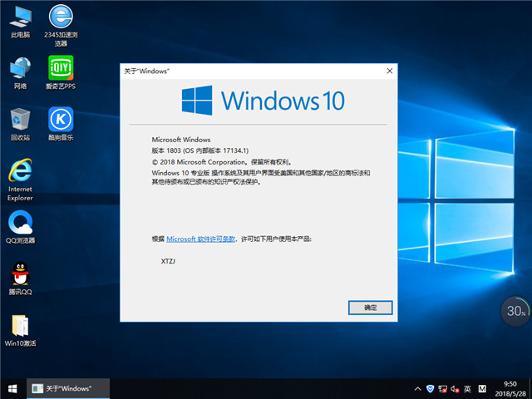Select the About Windows taskbar button
This screenshot has height=399, width=532.
point(68,389)
